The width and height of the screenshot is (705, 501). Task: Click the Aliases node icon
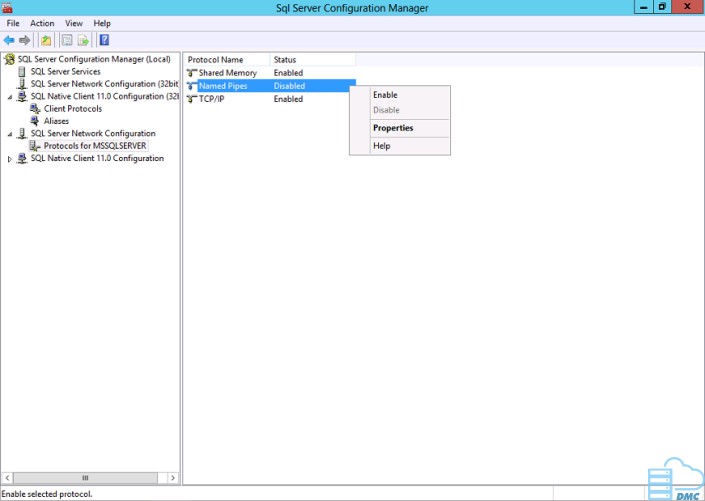coord(35,121)
